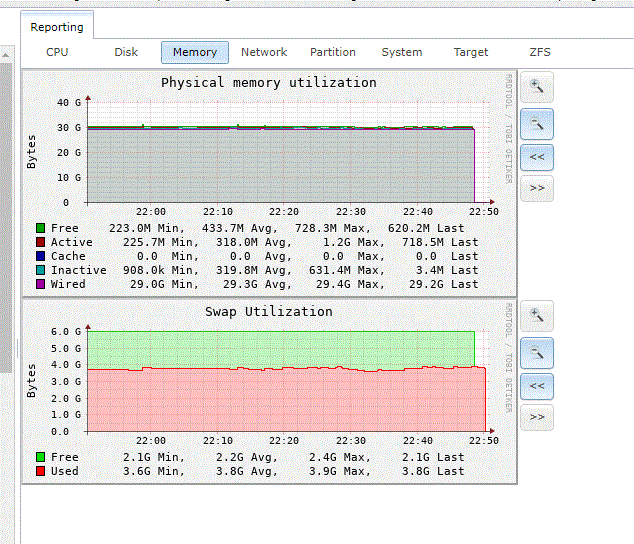Click the '3.8G Last' Used swap value
The height and width of the screenshot is (544, 634).
tap(433, 471)
